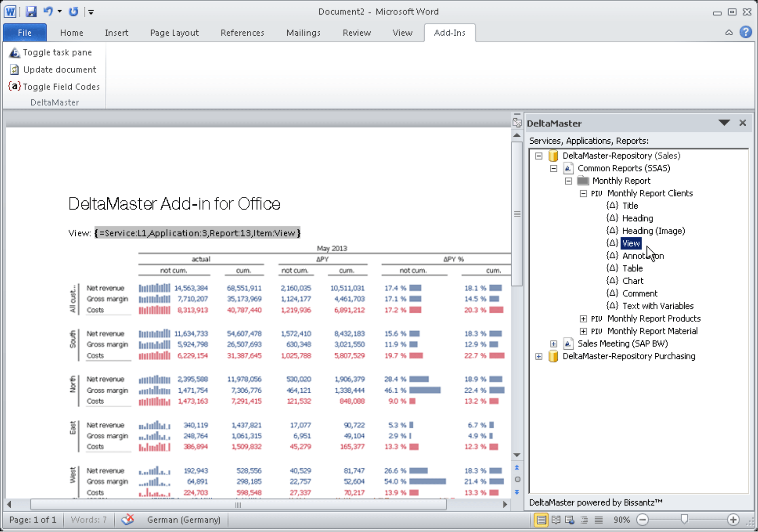
Task: Select the Table report item
Action: tap(633, 269)
